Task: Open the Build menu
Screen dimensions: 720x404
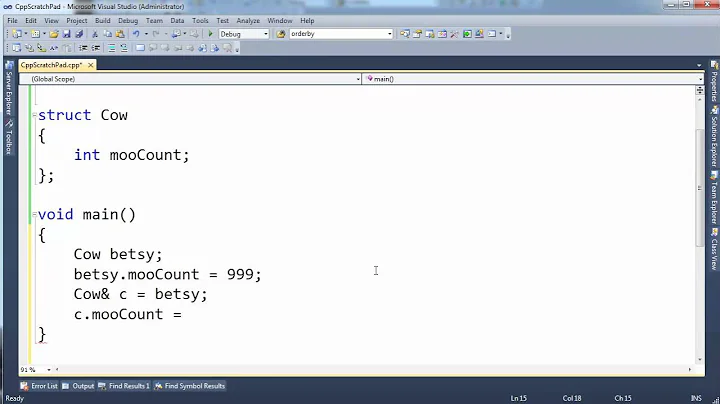Action: pyautogui.click(x=102, y=21)
